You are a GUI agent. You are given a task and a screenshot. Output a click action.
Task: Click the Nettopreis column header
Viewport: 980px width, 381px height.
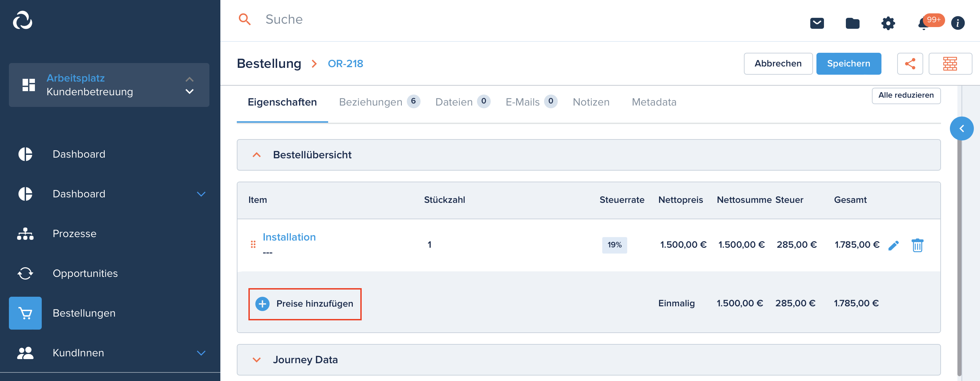pyautogui.click(x=681, y=200)
